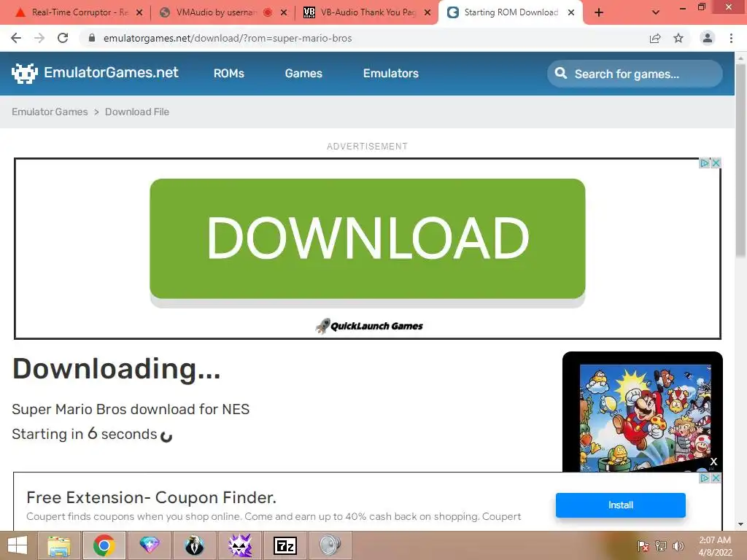Open AdChoices info on the top ad
Screen dimensions: 747x560
(705, 163)
